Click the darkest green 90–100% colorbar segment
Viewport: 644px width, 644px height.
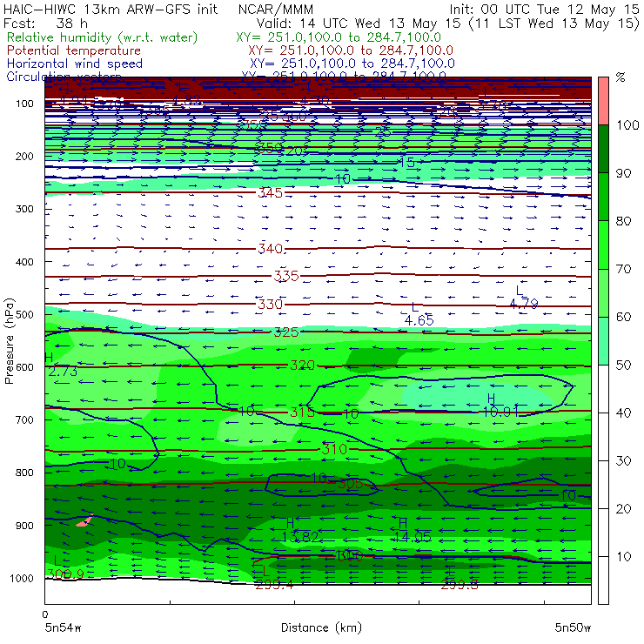coord(603,149)
